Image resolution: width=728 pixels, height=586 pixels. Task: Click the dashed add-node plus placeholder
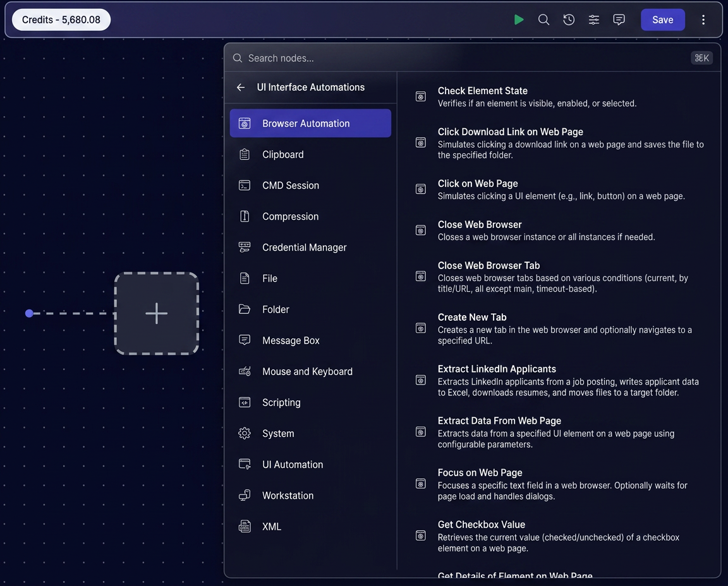pos(157,313)
